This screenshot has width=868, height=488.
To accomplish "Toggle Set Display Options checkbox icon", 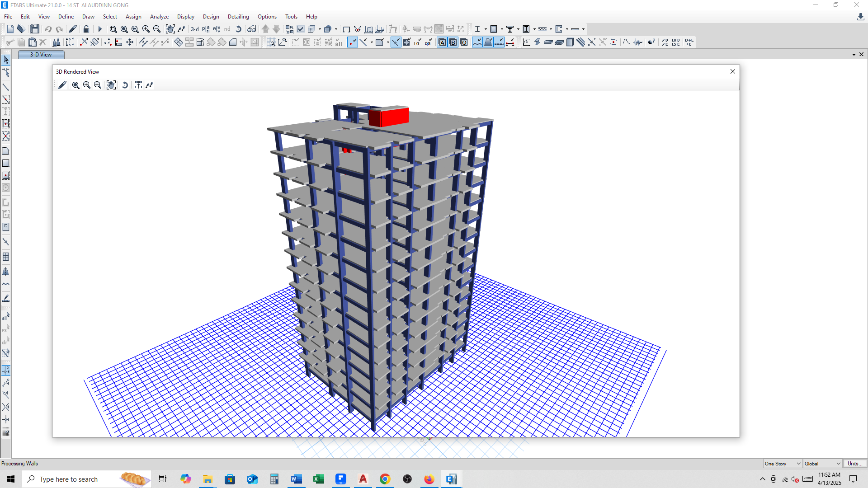I will pos(301,29).
